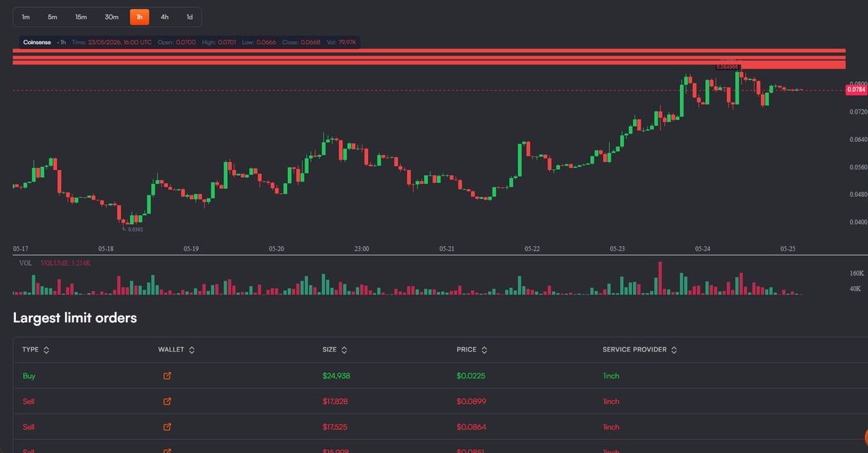Select the active 1h timeframe
Image resolution: width=868 pixels, height=453 pixels.
140,17
